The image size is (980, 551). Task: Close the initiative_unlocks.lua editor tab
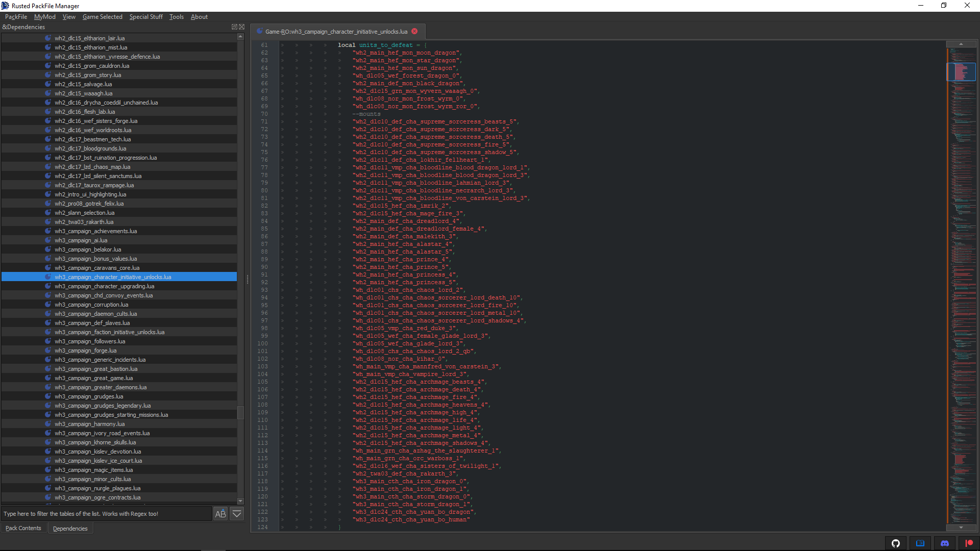pyautogui.click(x=414, y=32)
